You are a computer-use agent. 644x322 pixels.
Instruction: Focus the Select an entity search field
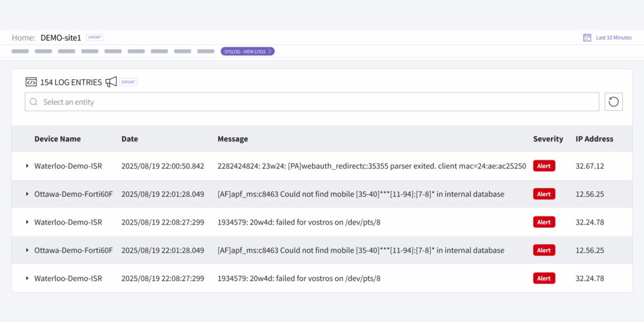314,102
